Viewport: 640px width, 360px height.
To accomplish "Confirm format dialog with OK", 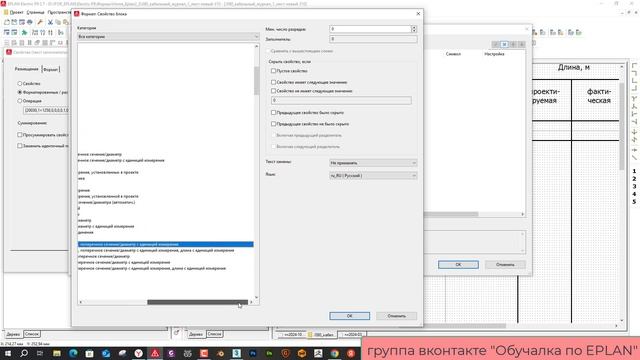I will (x=350, y=316).
